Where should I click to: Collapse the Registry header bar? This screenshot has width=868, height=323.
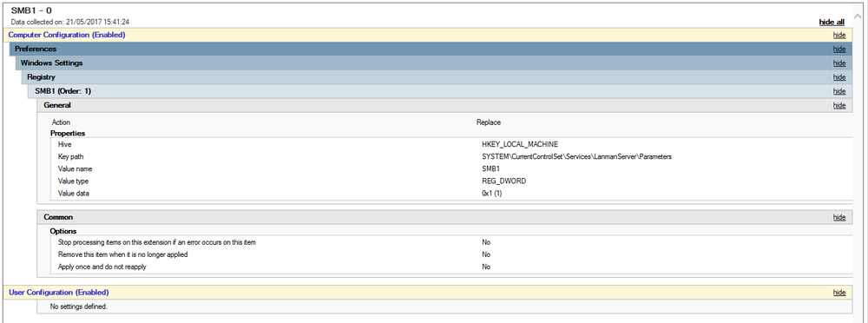pos(437,77)
